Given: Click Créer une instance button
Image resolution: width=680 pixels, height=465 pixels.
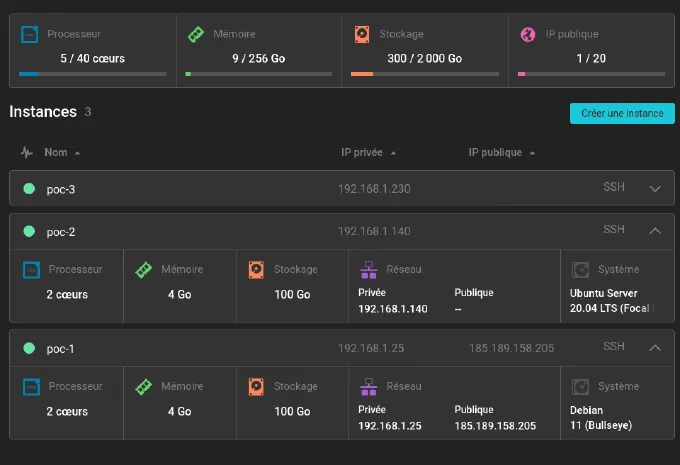Looking at the screenshot, I should pos(622,113).
